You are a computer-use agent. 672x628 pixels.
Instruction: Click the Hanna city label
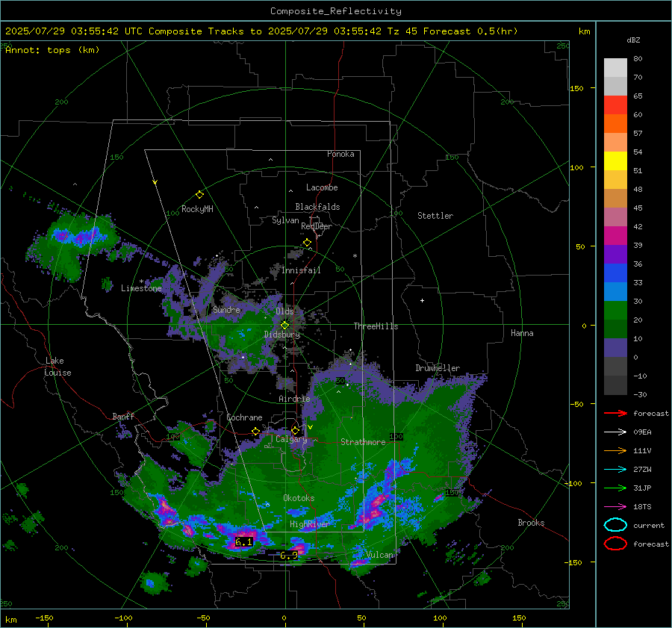(522, 333)
